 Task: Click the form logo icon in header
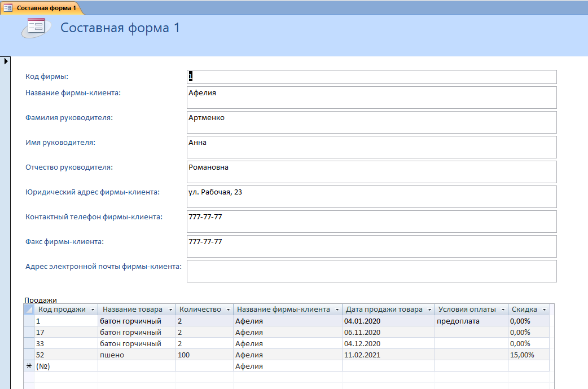click(36, 28)
